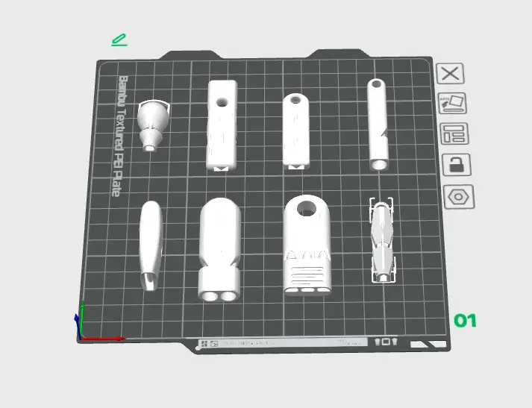Auto orient objects on this plate

pyautogui.click(x=452, y=104)
